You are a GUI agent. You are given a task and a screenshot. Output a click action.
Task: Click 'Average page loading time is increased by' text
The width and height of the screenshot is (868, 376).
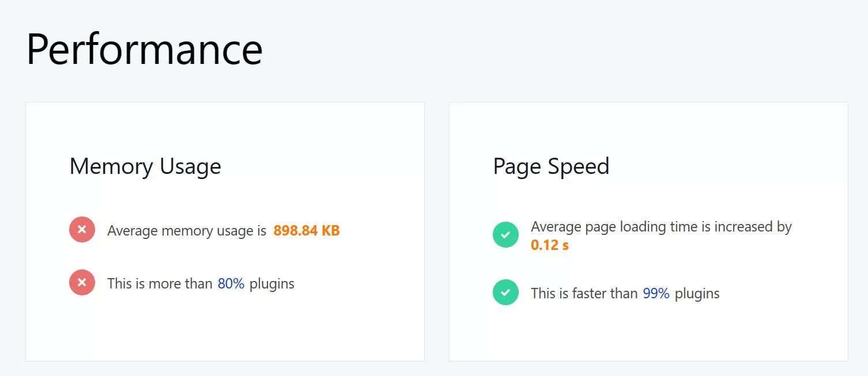coord(661,227)
